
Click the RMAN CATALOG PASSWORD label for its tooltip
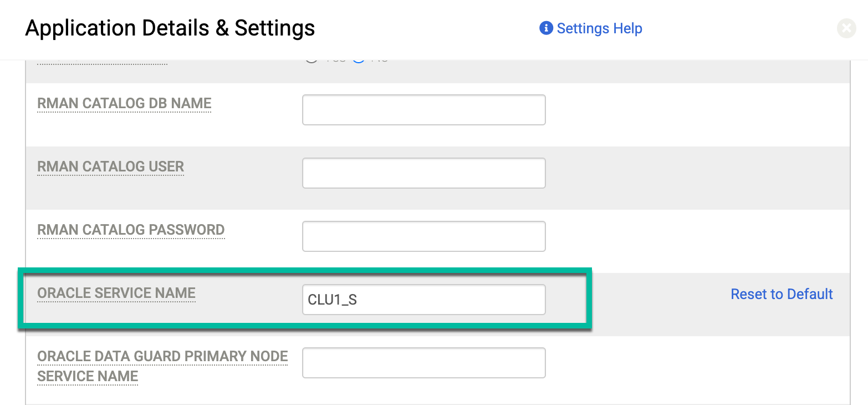(x=131, y=230)
